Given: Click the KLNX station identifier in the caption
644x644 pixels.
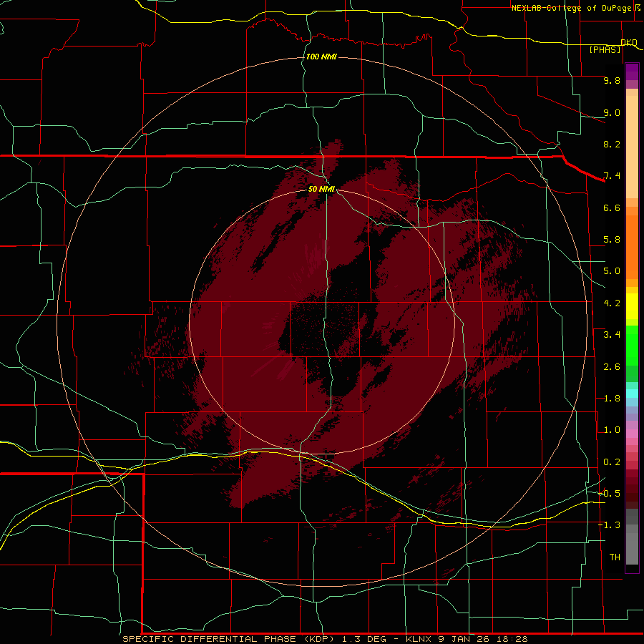Looking at the screenshot, I should click(x=419, y=639).
